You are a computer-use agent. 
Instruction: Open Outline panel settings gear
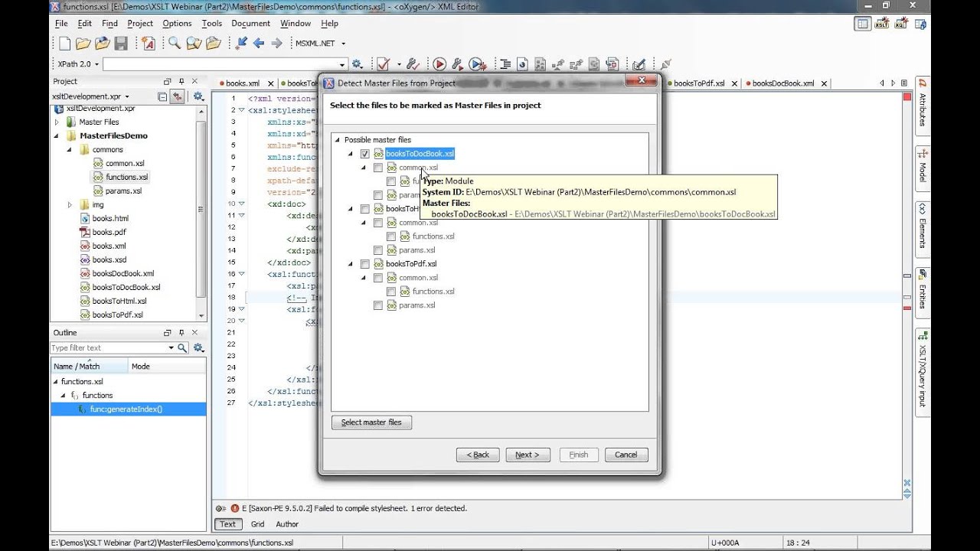coord(198,347)
